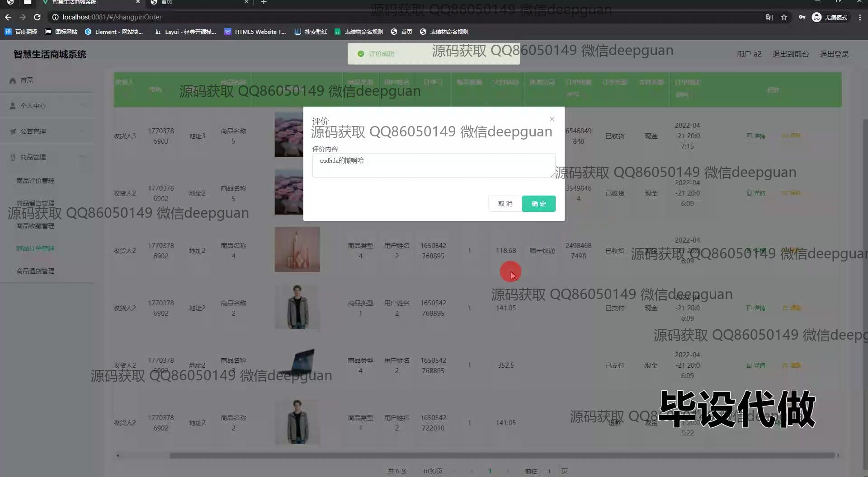Click the 取消 cancel button in dialog
The width and height of the screenshot is (868, 477).
click(505, 204)
